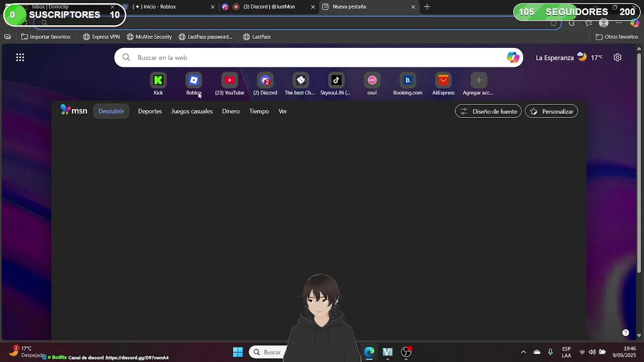Open 'Importar favoritos' bookmark
Image resolution: width=644 pixels, height=362 pixels.
pyautogui.click(x=45, y=37)
